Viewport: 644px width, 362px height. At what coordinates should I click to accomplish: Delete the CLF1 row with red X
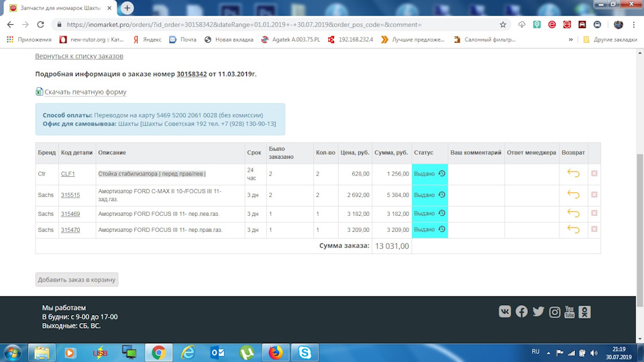click(x=594, y=173)
